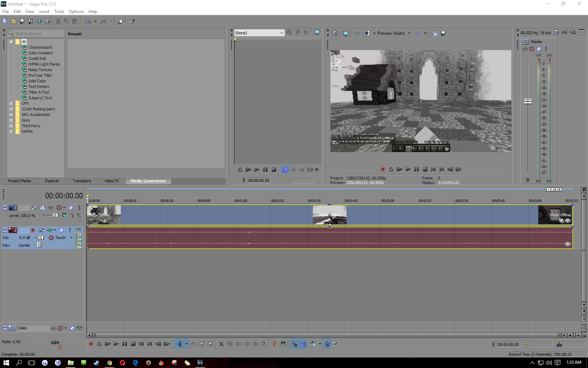Switch to the Project Media tab
The width and height of the screenshot is (588, 368).
19,181
